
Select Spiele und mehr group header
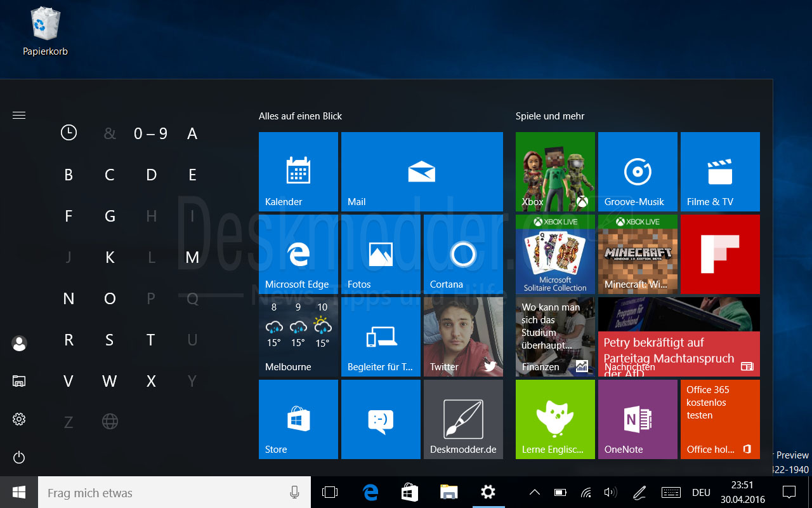tap(550, 116)
